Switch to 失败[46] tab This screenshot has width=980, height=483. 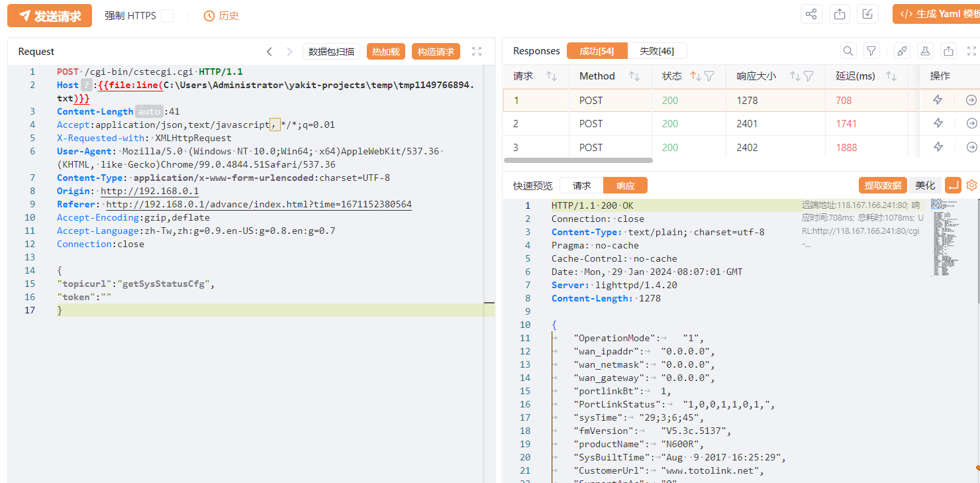point(657,51)
